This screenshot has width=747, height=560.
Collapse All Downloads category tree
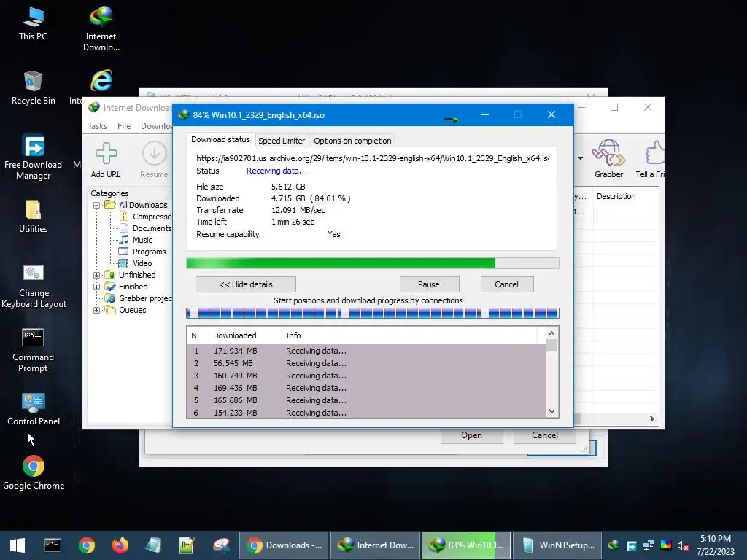click(x=97, y=205)
